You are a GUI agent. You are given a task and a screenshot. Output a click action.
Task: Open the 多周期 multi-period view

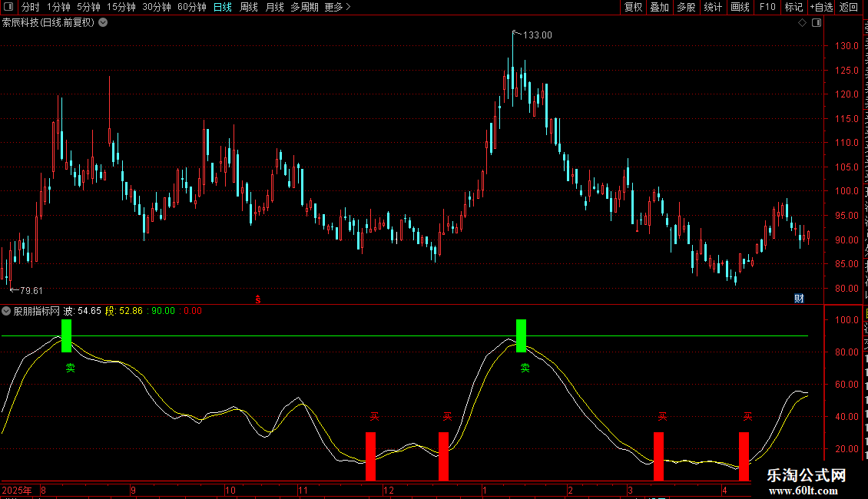(304, 7)
